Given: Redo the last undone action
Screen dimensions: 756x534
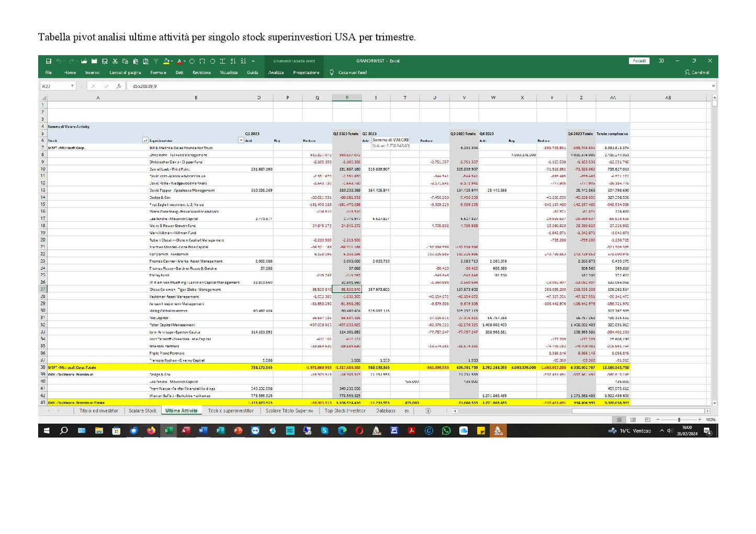Looking at the screenshot, I should (72, 61).
